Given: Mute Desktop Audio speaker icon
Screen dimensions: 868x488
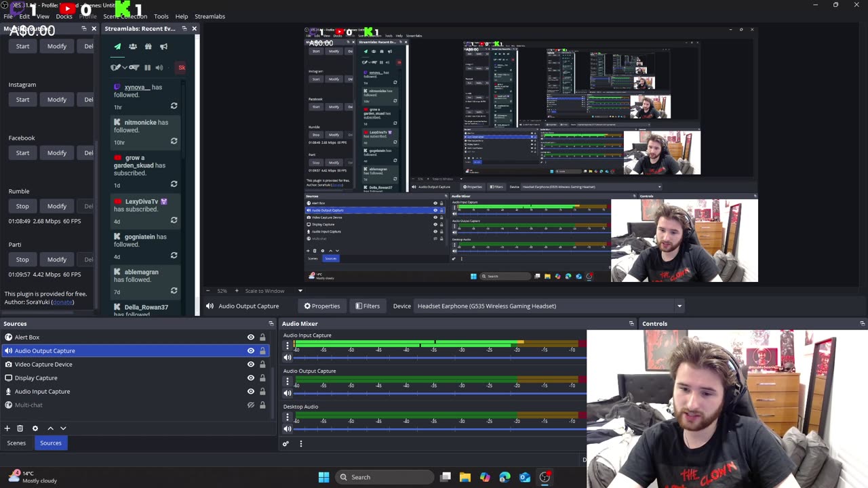Looking at the screenshot, I should tap(288, 428).
